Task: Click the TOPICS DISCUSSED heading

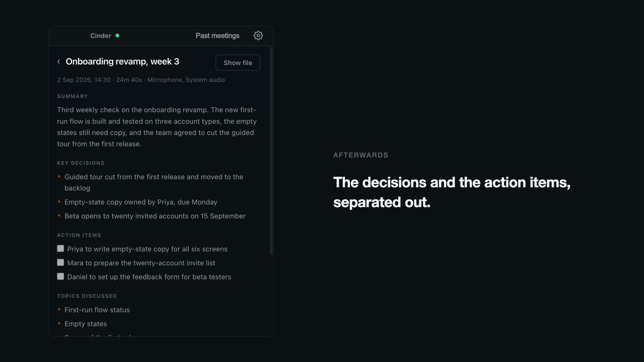Action: point(87,296)
